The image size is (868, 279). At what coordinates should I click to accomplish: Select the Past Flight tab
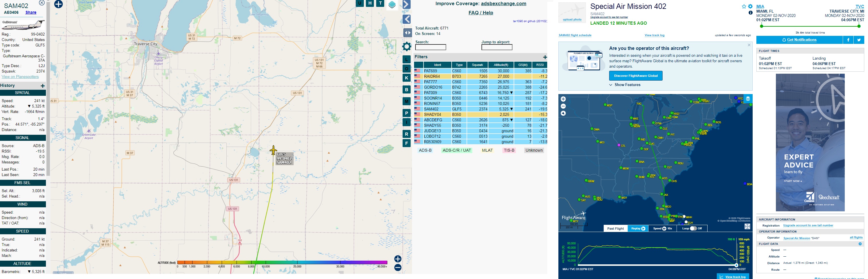point(615,229)
